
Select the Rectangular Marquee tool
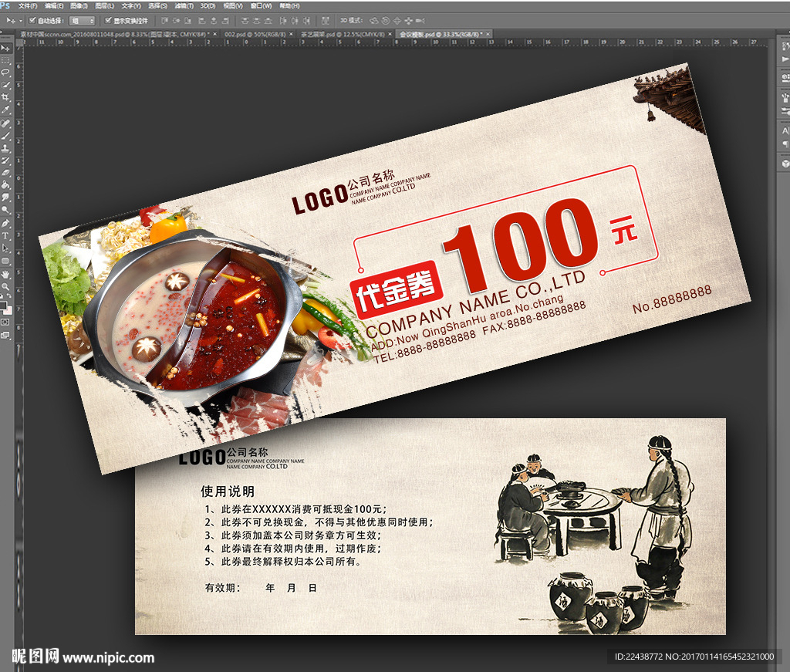(5, 60)
